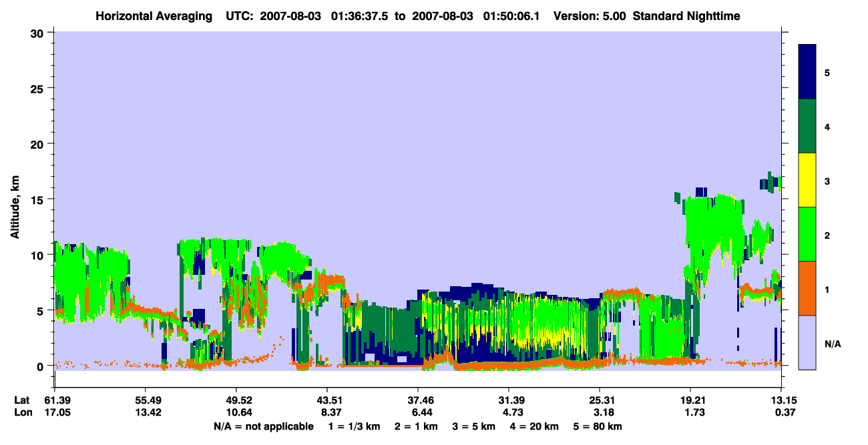The image size is (868, 445).
Task: Click the legend label '5' beside the colorbar
Action: tap(827, 72)
